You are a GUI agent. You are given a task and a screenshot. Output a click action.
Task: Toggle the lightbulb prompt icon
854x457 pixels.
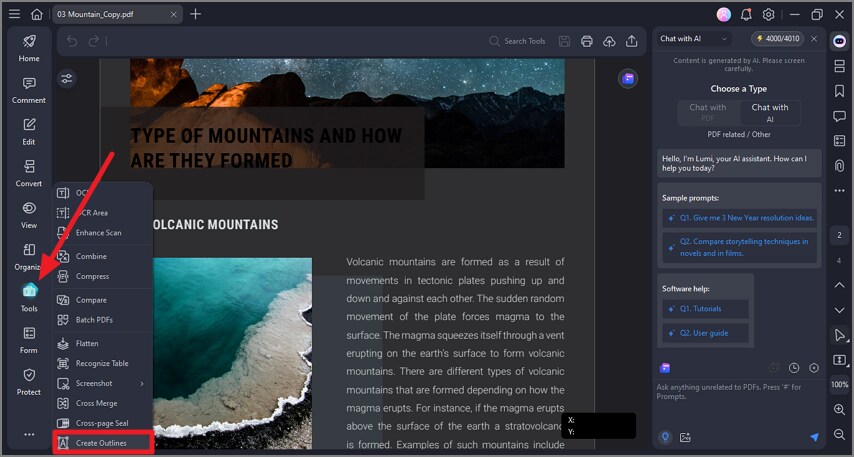(x=665, y=437)
